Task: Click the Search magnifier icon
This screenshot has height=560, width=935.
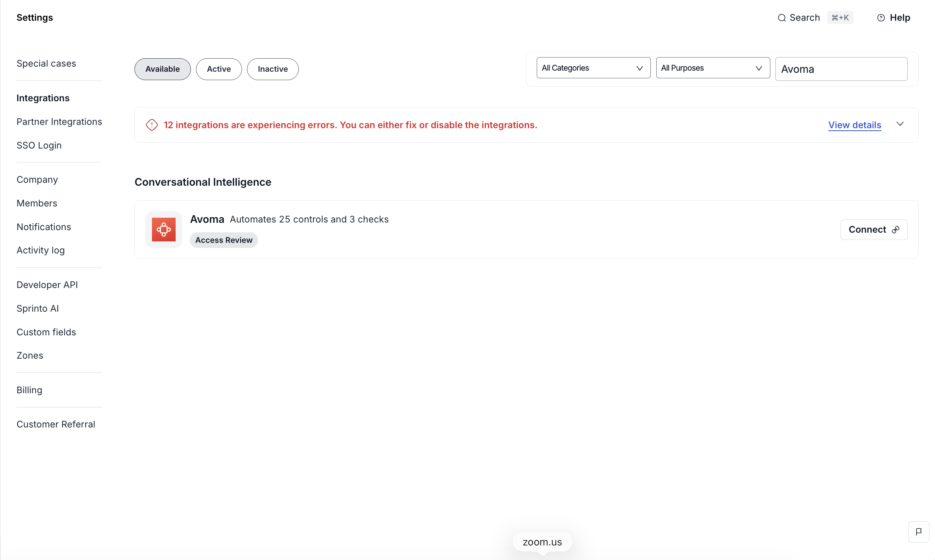Action: (781, 18)
